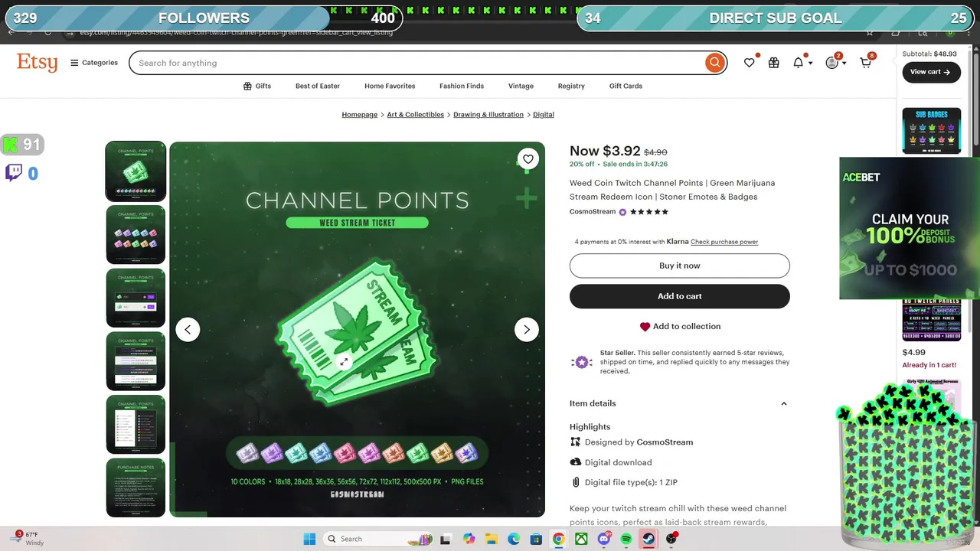Image resolution: width=980 pixels, height=551 pixels.
Task: Open the Gifts menu item
Action: coord(257,86)
